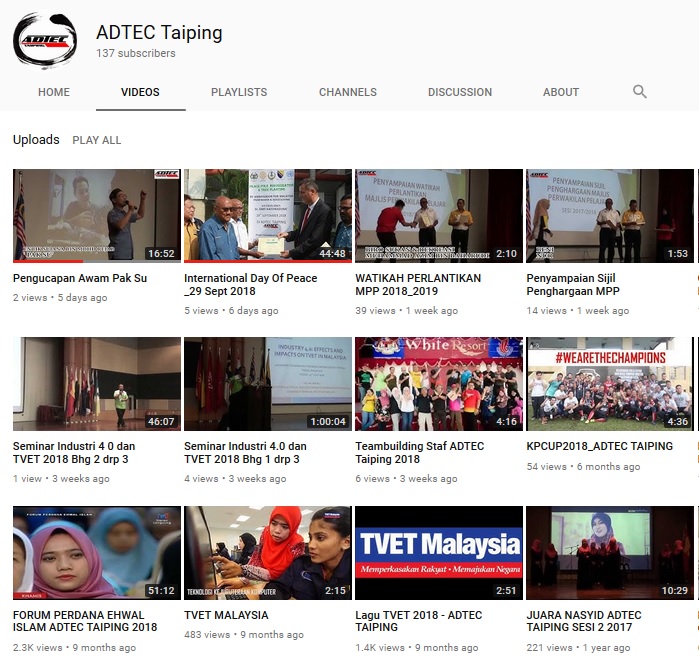Open International Day Of Peace thumbnail
Screen dimensions: 699x657
tap(268, 216)
